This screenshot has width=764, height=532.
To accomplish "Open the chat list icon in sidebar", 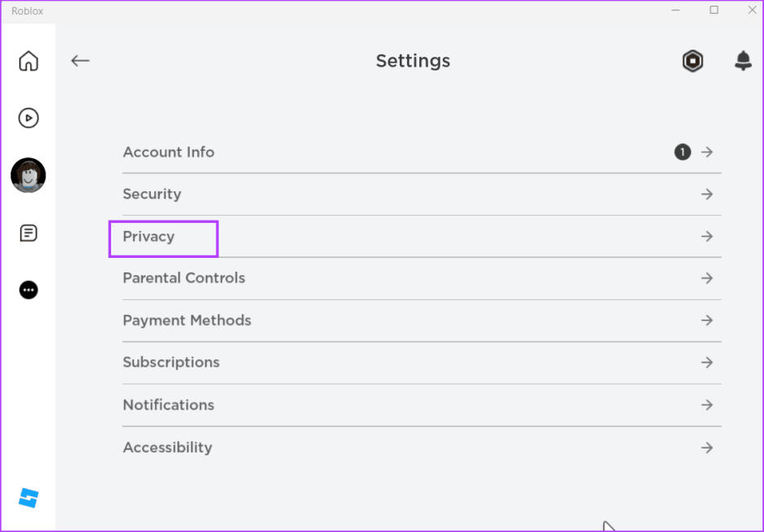I will (28, 234).
